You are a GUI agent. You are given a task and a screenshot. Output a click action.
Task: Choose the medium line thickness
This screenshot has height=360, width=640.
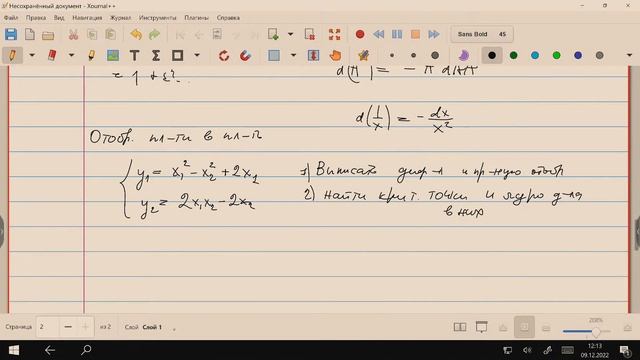tap(413, 56)
